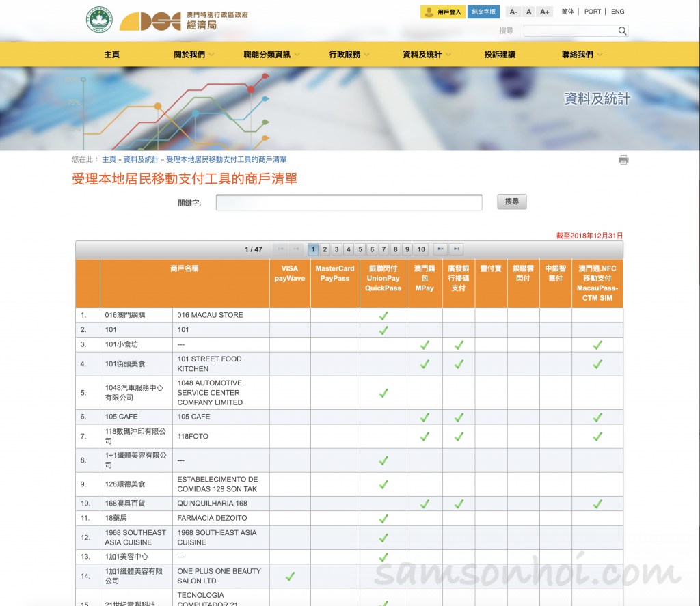The height and width of the screenshot is (606, 700).
Task: Click the print page icon
Action: click(623, 160)
